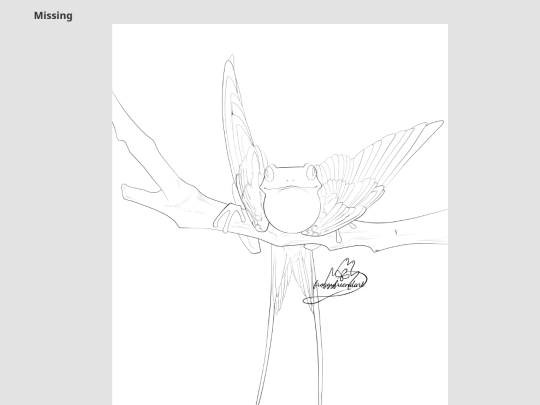Click the small toe hanging below right wing
540x405 pixels.
(x=339, y=236)
